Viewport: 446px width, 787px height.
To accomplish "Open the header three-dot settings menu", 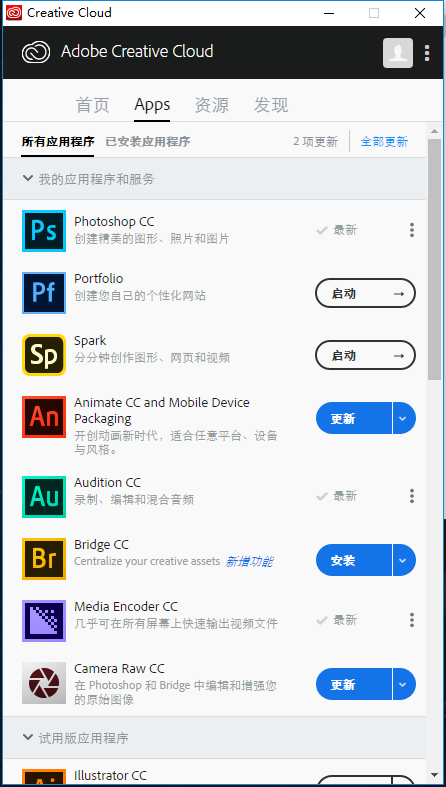I will (x=427, y=53).
